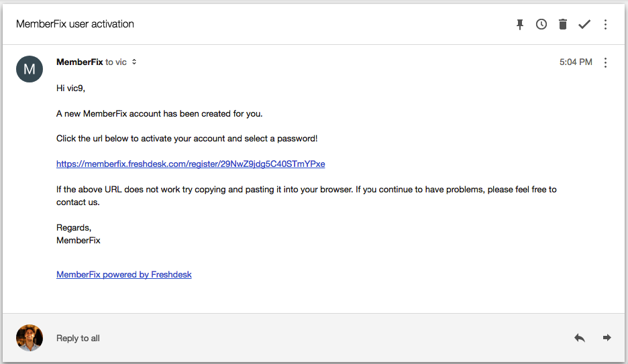The height and width of the screenshot is (364, 628).
Task: Click the 'Hi vic9,' greeting line
Action: pyautogui.click(x=71, y=88)
